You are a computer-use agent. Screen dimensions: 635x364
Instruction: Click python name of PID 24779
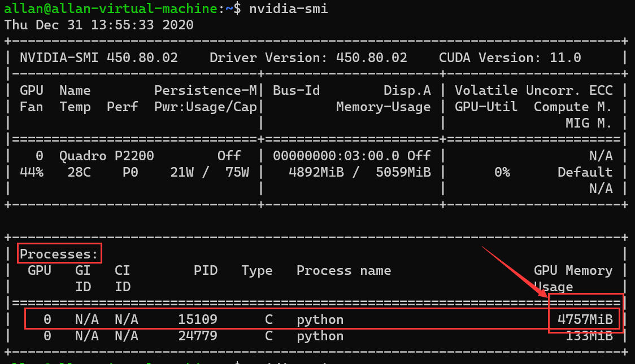pyautogui.click(x=320, y=336)
